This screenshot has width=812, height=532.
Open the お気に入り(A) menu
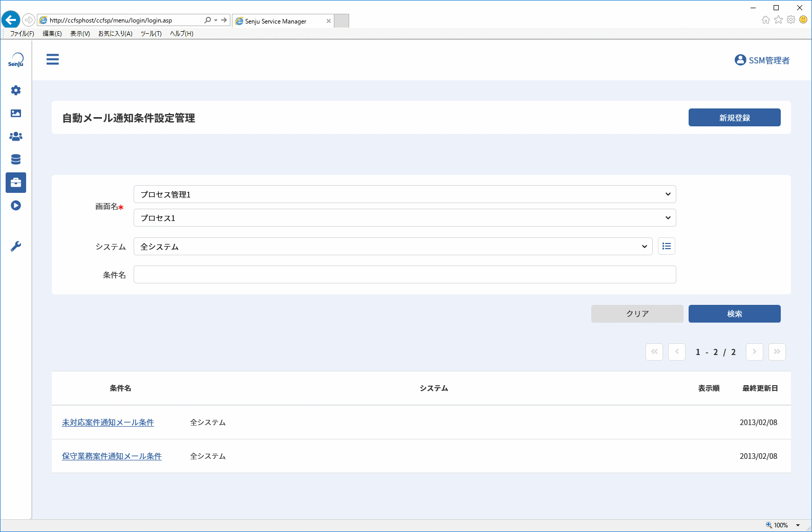(115, 34)
